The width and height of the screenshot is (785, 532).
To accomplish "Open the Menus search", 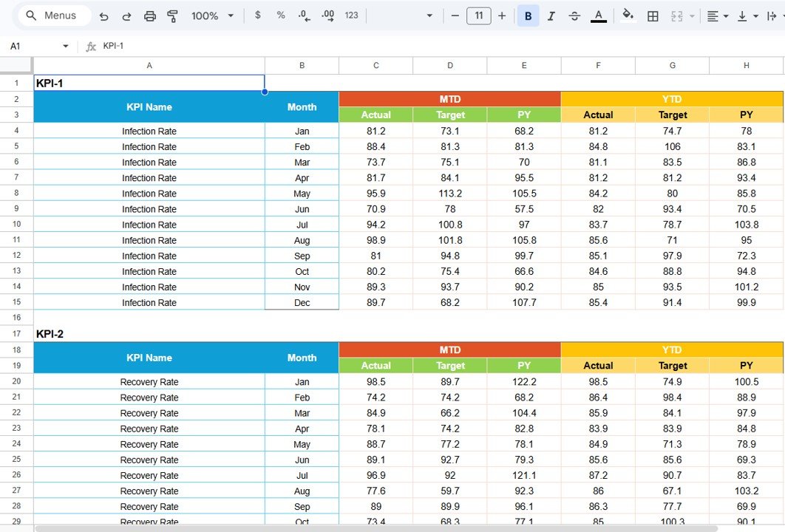I will pos(52,15).
